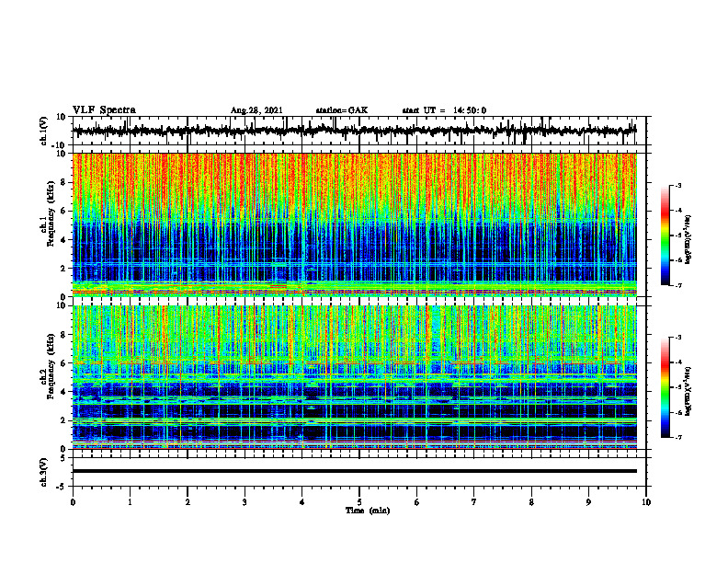Click time axis tick label "7"
Screen dimensions: 728x563
pos(474,502)
